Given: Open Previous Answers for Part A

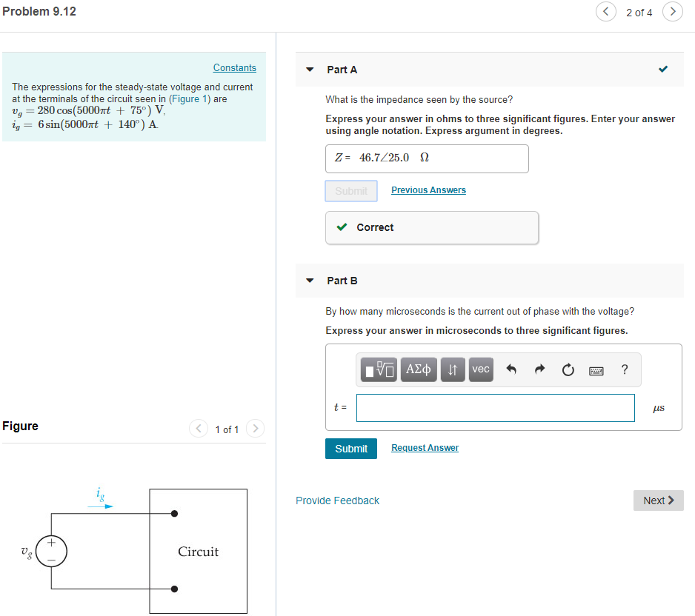Looking at the screenshot, I should [428, 190].
